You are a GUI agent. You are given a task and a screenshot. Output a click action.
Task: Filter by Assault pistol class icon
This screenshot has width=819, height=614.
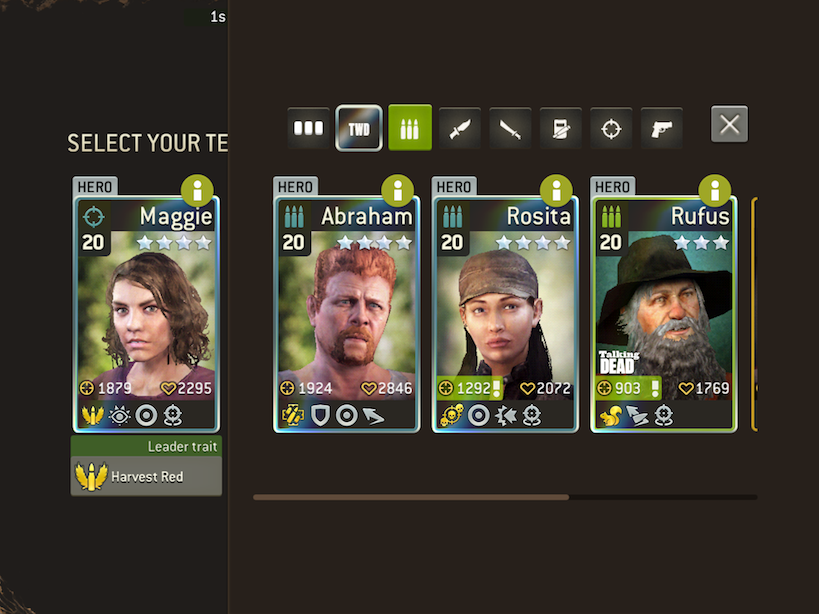[x=661, y=128]
